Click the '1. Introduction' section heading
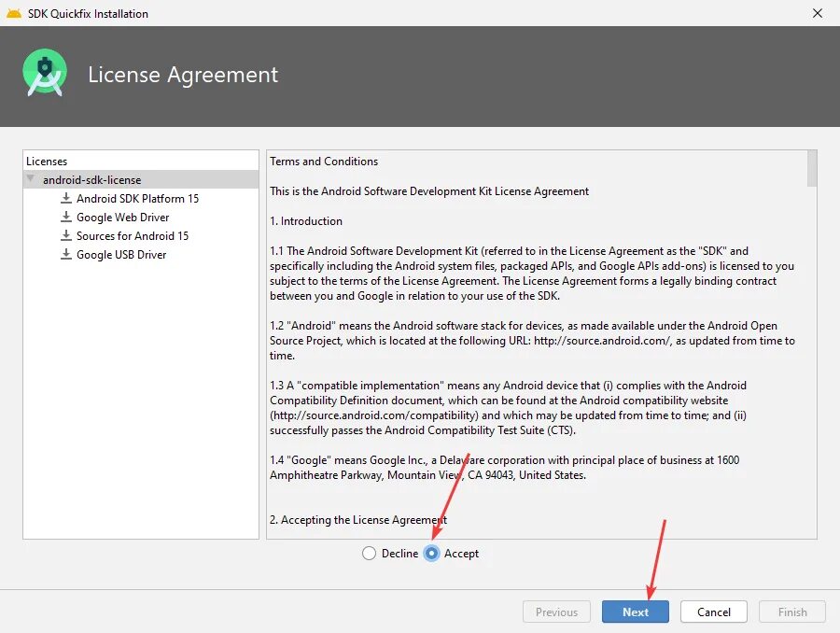 point(306,221)
